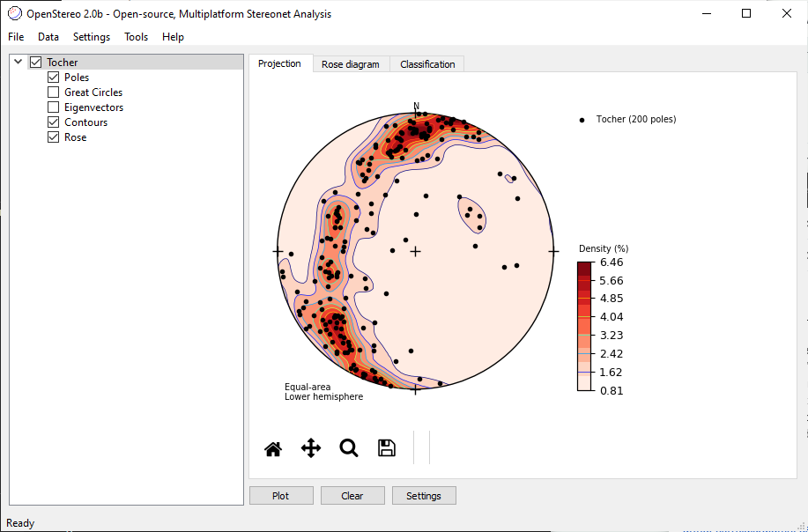Toggle the Rose checkbox off
The height and width of the screenshot is (532, 808).
click(x=53, y=137)
